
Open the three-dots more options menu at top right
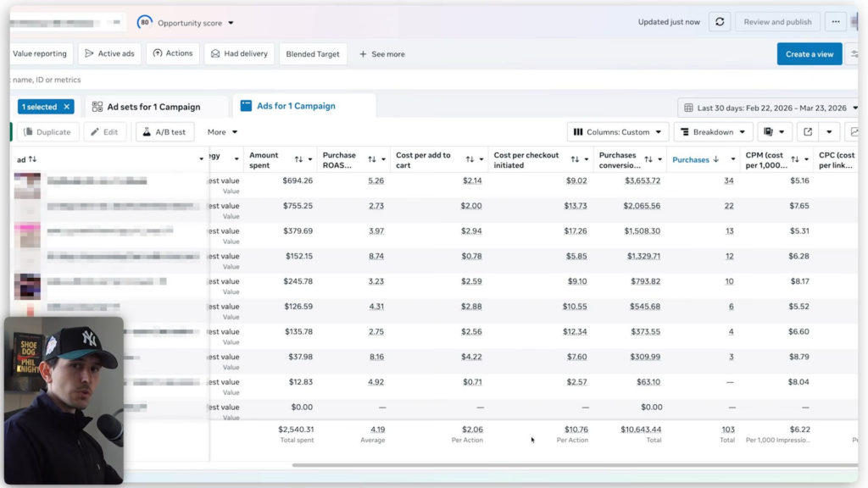point(835,22)
